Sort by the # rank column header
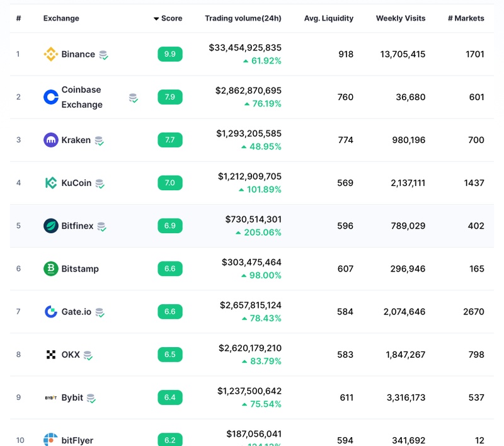This screenshot has width=504, height=446. [19, 18]
